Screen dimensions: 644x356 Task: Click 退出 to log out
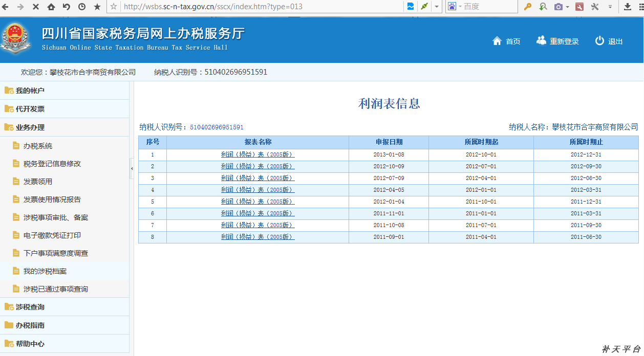(609, 41)
